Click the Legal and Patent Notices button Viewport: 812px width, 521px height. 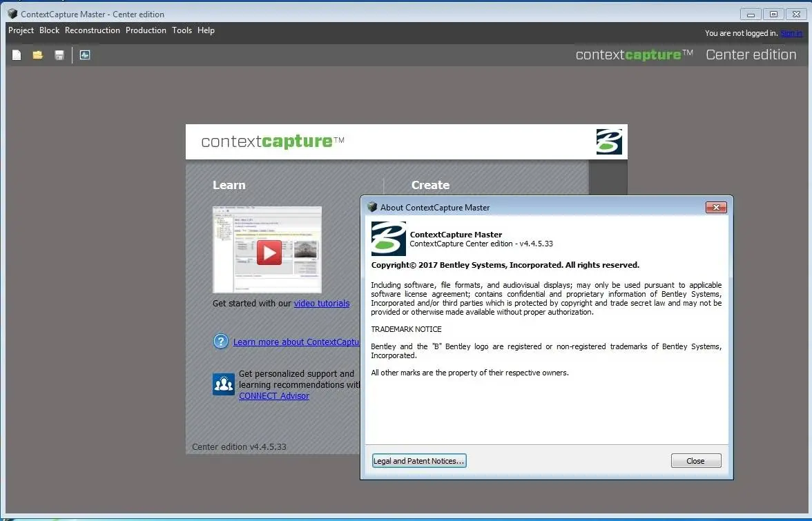coord(419,461)
